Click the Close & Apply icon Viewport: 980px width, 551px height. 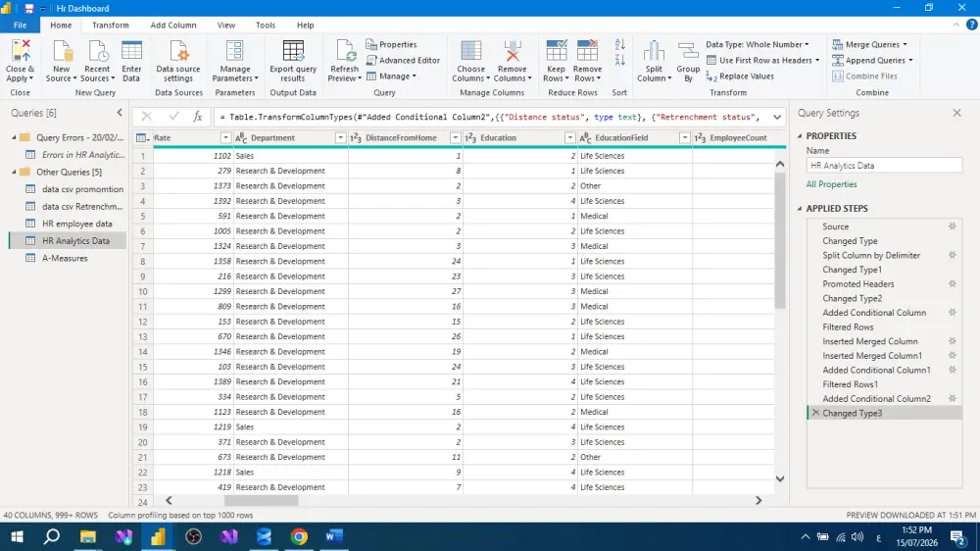20,51
